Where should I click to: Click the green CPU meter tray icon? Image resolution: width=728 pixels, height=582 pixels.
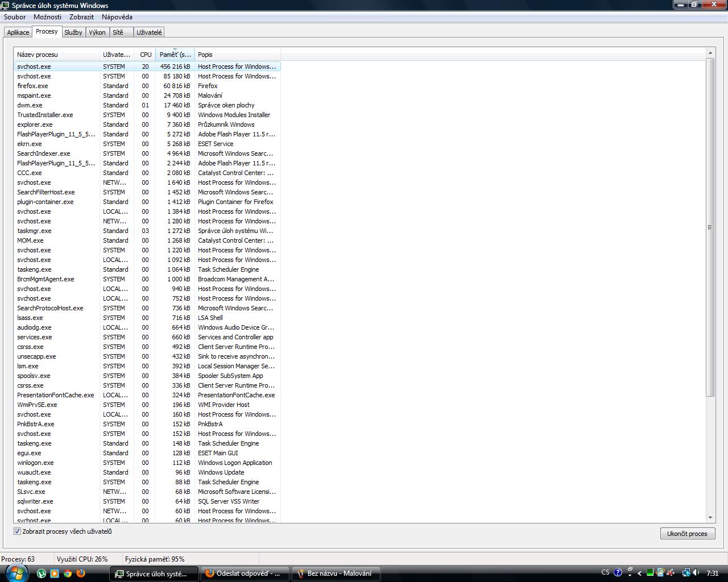pyautogui.click(x=650, y=573)
